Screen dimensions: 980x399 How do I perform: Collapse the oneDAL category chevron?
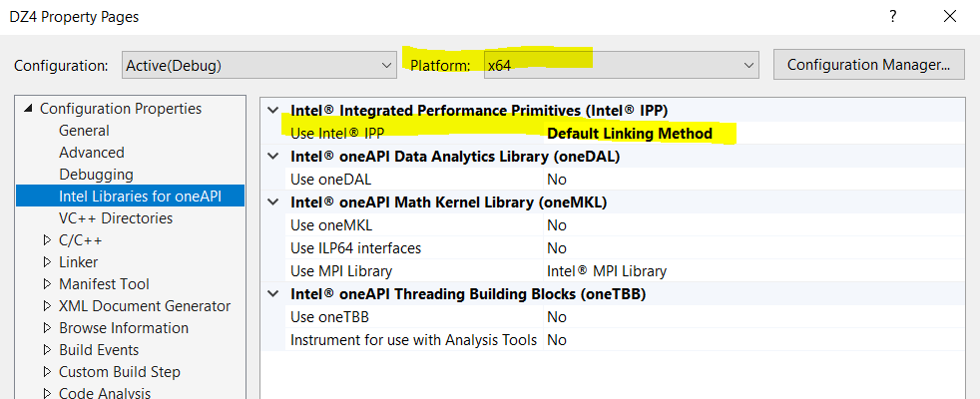tap(272, 156)
